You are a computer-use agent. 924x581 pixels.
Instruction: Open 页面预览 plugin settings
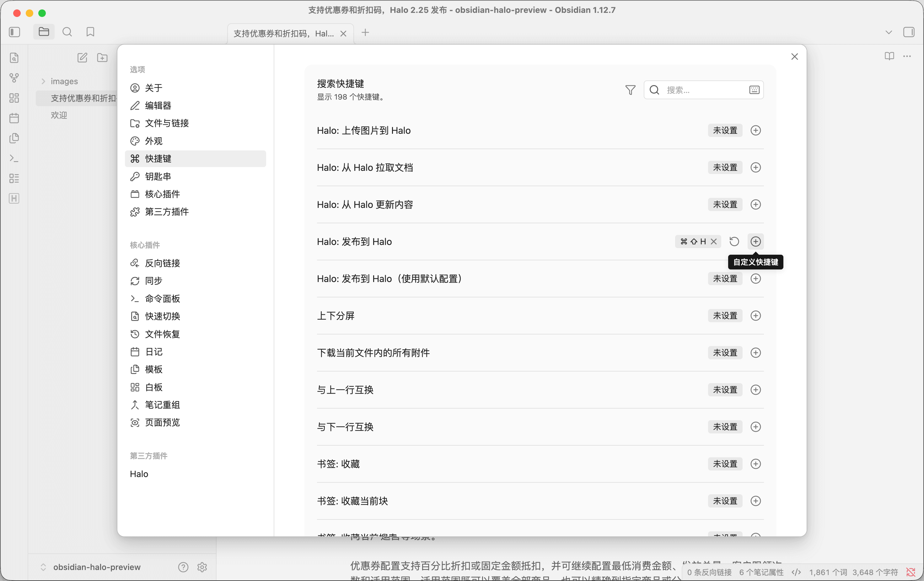pyautogui.click(x=195, y=422)
